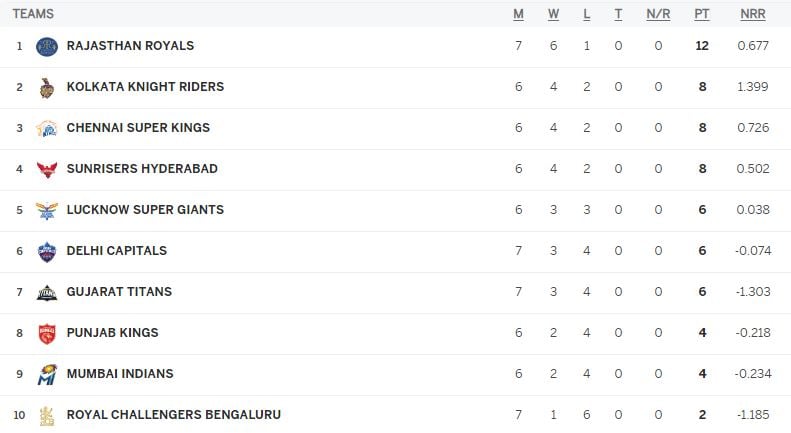
Task: Click the TEAMS column heading
Action: [33, 14]
